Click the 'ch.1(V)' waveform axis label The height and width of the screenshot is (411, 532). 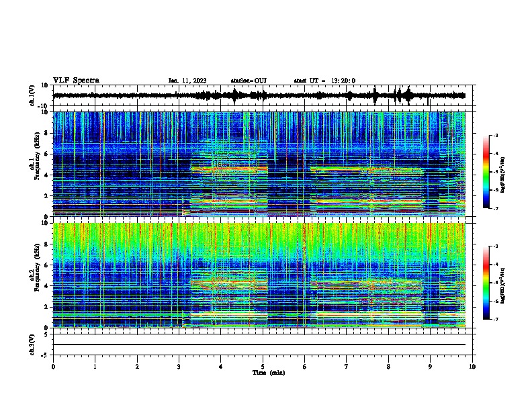32,95
